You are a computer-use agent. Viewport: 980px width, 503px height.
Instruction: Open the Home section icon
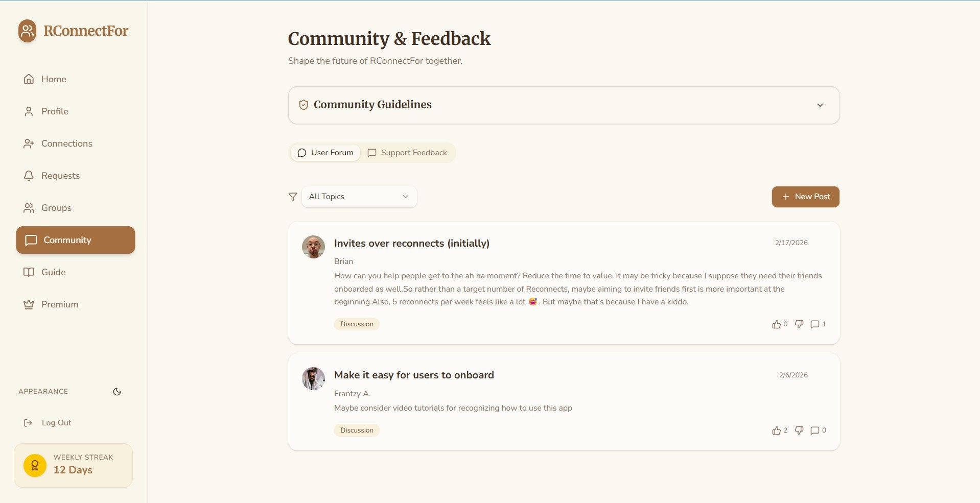click(x=29, y=79)
